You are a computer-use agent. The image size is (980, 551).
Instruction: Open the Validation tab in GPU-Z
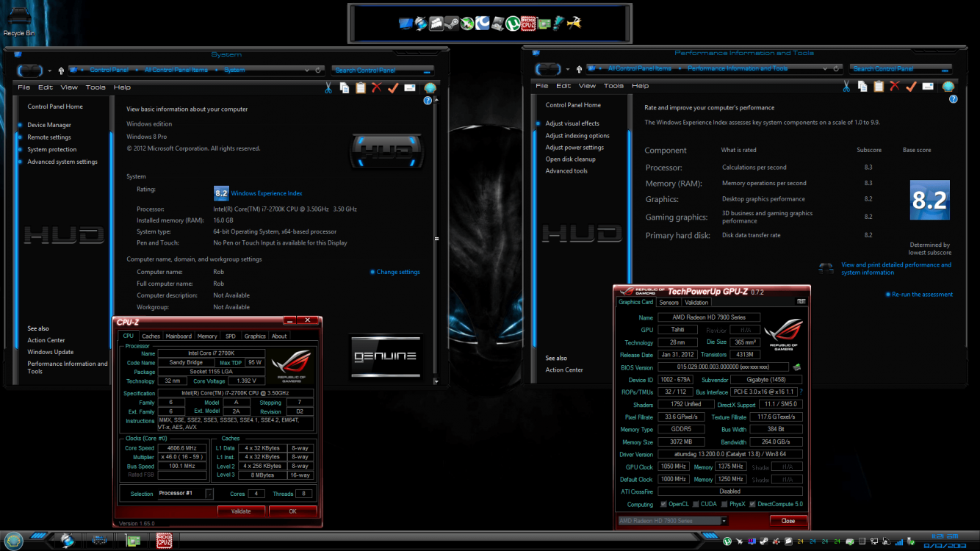pos(696,302)
